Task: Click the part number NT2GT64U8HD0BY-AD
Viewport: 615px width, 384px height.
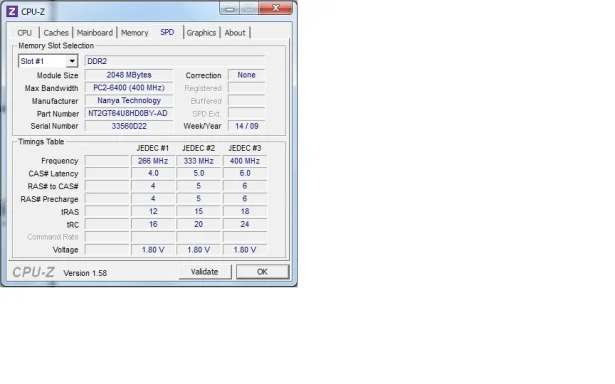Action: [129, 113]
